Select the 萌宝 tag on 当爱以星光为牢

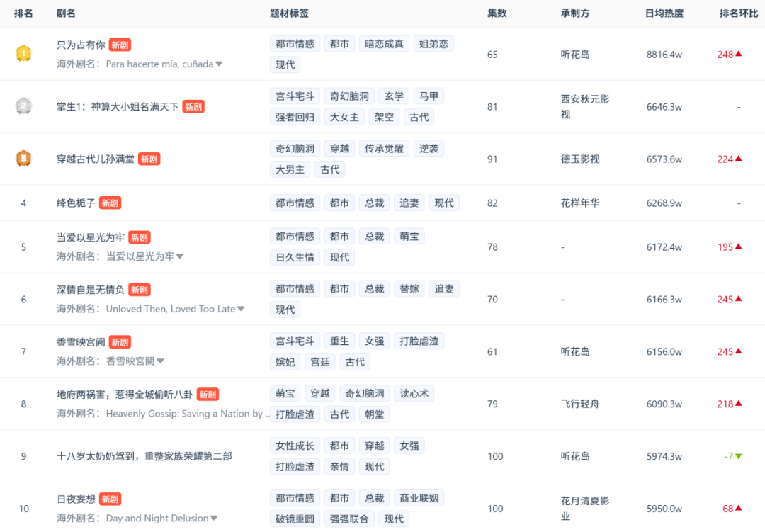(x=409, y=236)
